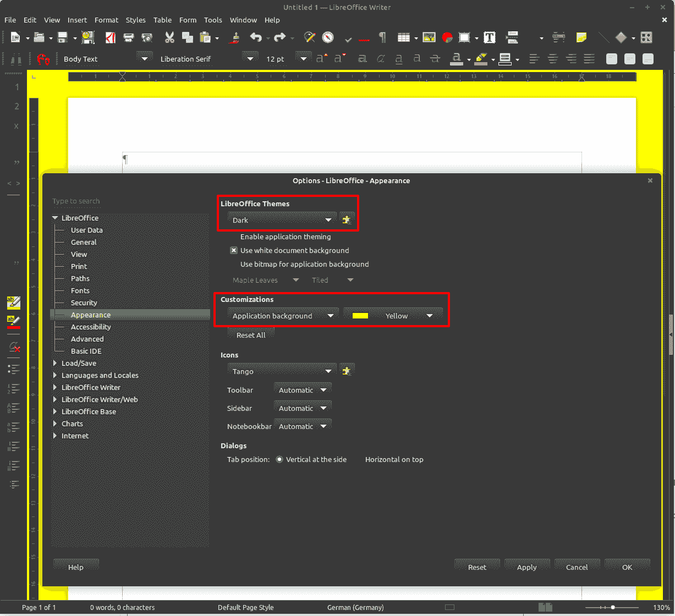Viewport: 675px width, 616px height.
Task: Click the zoom slider in status bar
Action: [613, 608]
